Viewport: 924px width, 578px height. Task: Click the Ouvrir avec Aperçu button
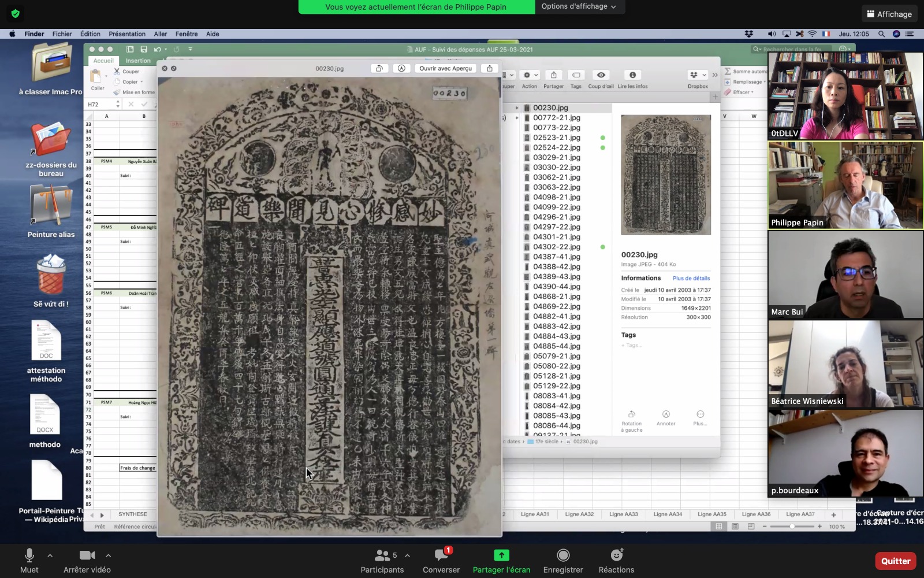pos(445,68)
